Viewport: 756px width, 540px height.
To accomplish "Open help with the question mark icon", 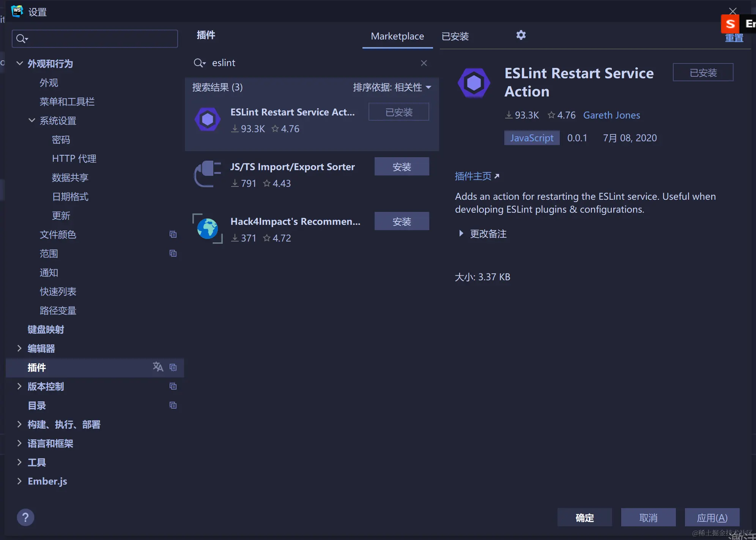I will 25,517.
